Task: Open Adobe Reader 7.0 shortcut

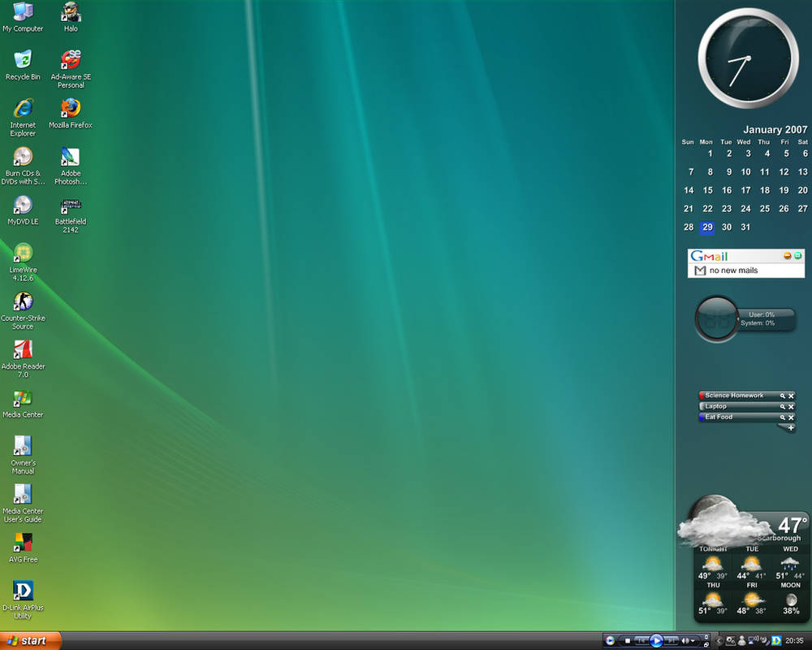Action: point(23,358)
